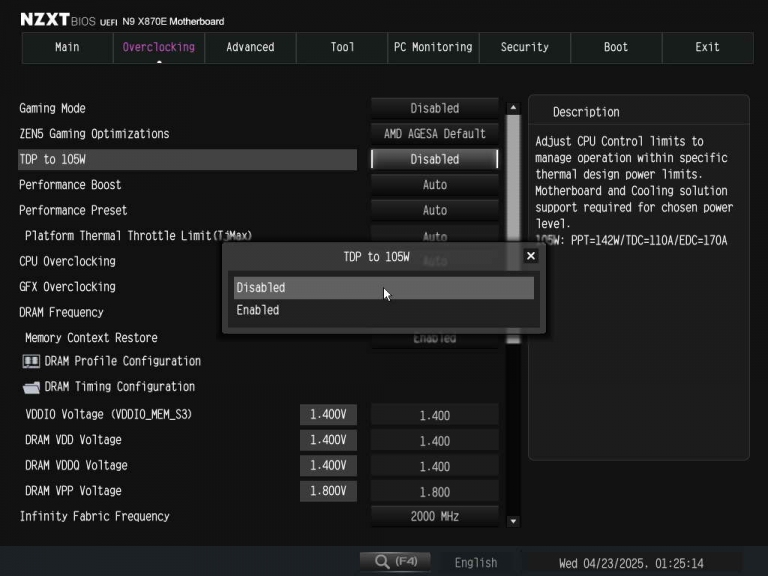768x576 pixels.
Task: Click the NZXT logo
Action: click(x=45, y=20)
